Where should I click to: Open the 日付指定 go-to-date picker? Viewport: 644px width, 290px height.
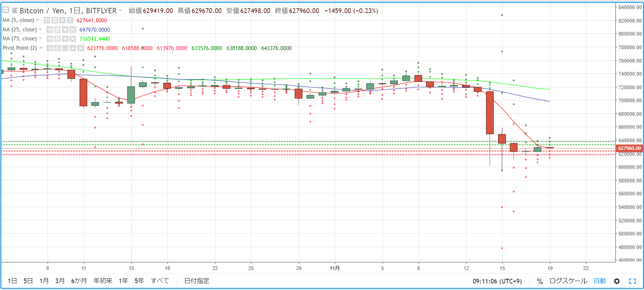point(197,281)
